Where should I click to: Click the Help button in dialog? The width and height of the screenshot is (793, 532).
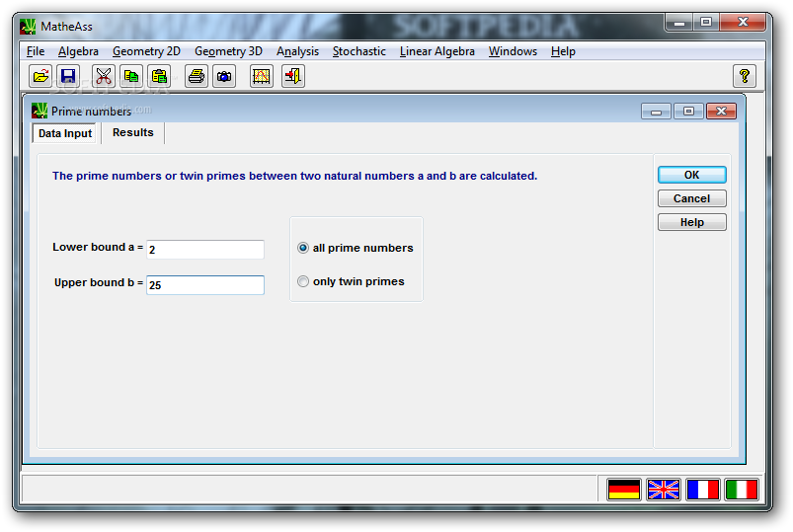[x=692, y=222]
